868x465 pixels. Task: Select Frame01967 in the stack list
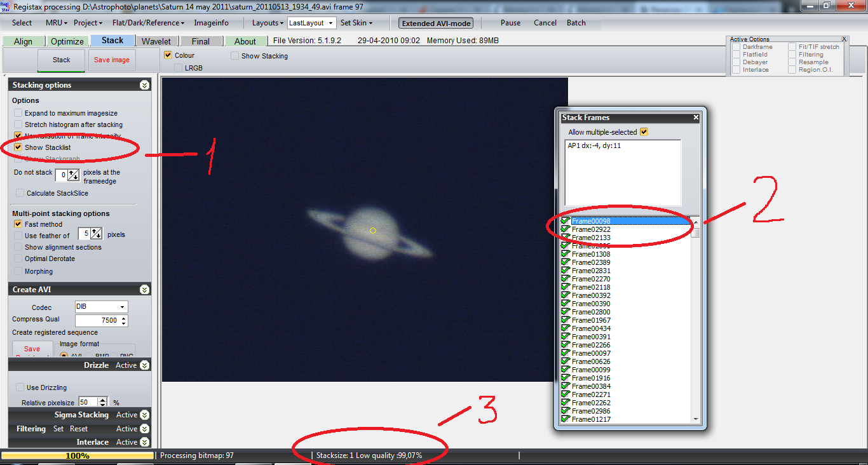(591, 320)
